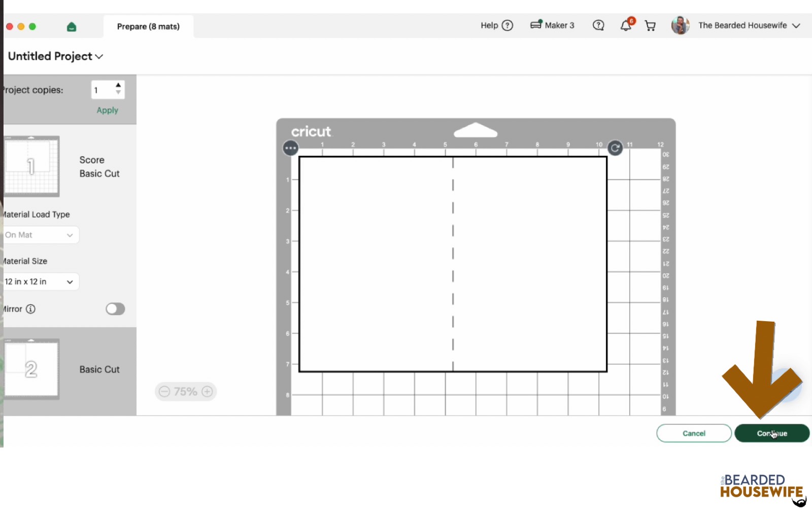This screenshot has width=812, height=516.
Task: Select mat 1 thumbnail
Action: coord(31,166)
